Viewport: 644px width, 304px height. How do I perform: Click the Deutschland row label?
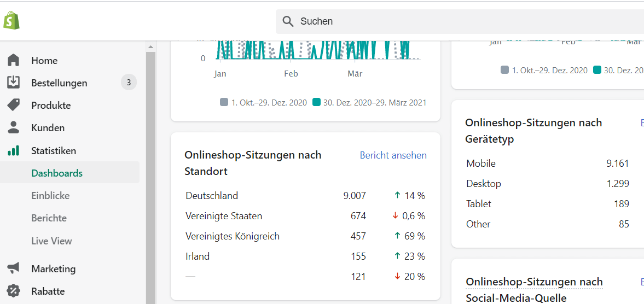tap(212, 196)
